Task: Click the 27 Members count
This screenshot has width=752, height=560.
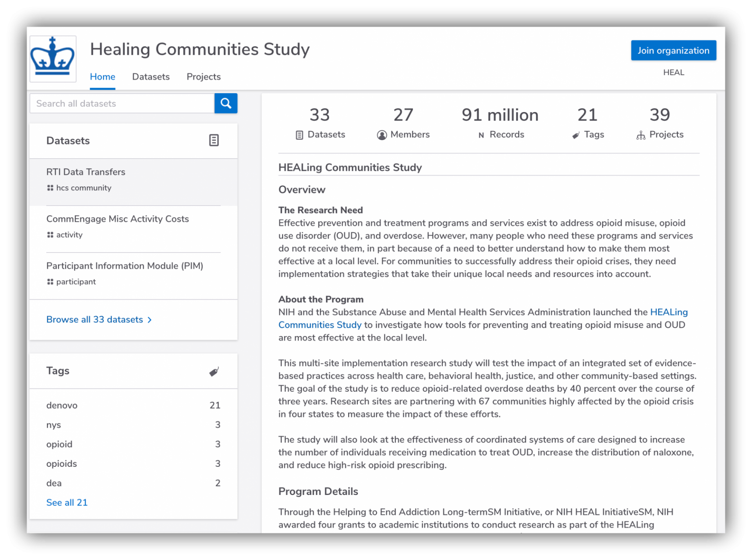Action: coord(403,115)
